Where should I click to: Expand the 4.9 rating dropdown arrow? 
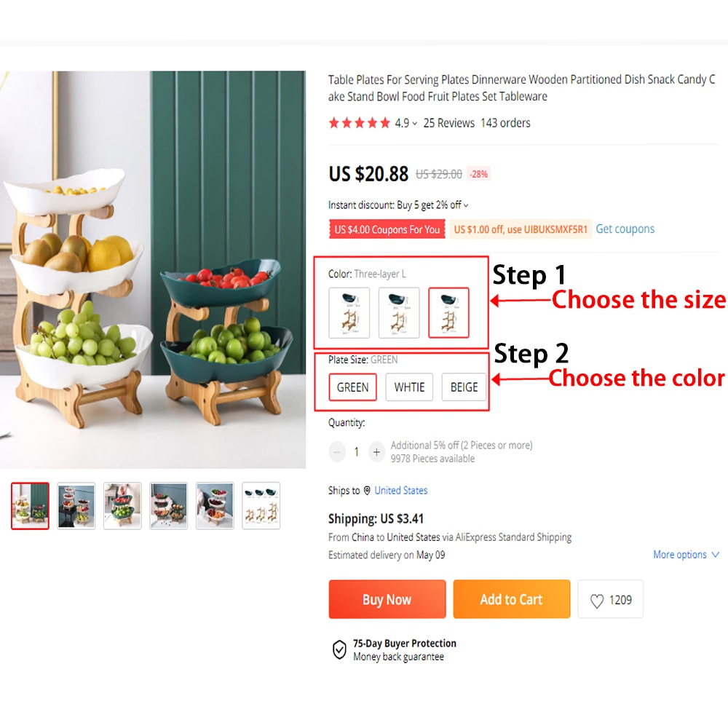click(x=415, y=124)
